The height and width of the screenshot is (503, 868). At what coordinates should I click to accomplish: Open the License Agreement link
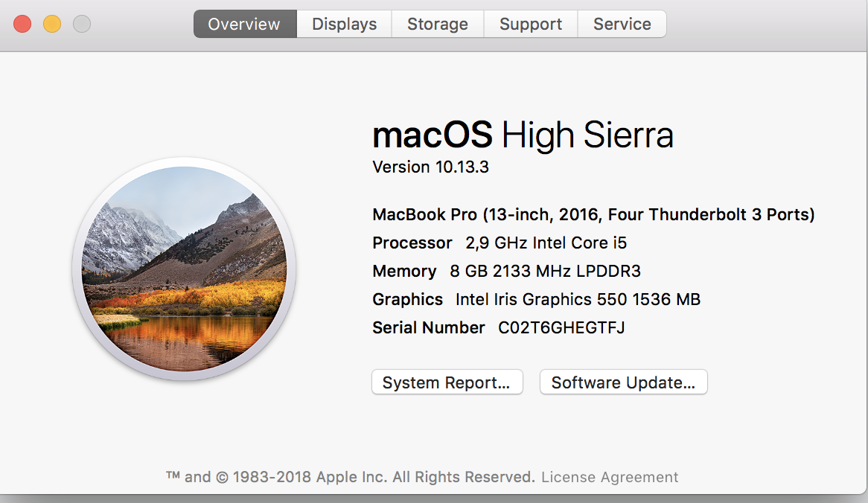tap(610, 477)
